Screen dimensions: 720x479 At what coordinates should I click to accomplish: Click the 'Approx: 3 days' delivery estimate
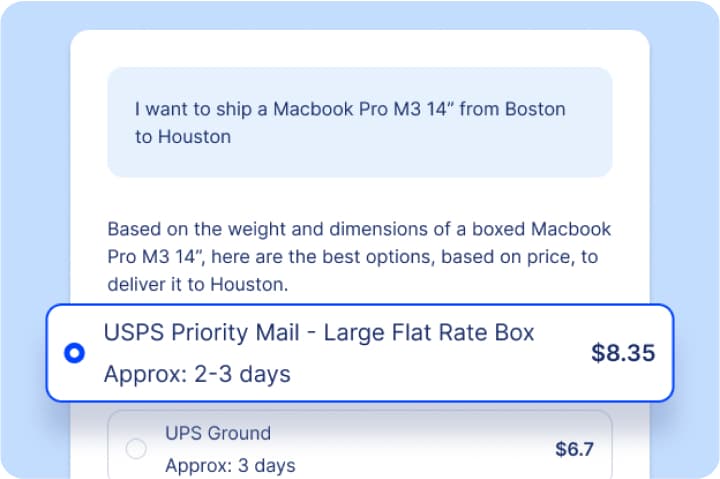click(230, 465)
